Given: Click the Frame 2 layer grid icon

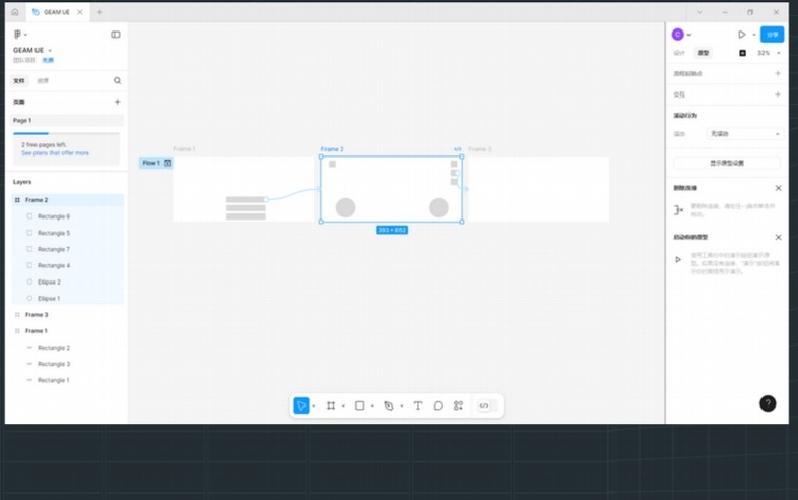Looking at the screenshot, I should pyautogui.click(x=17, y=200).
